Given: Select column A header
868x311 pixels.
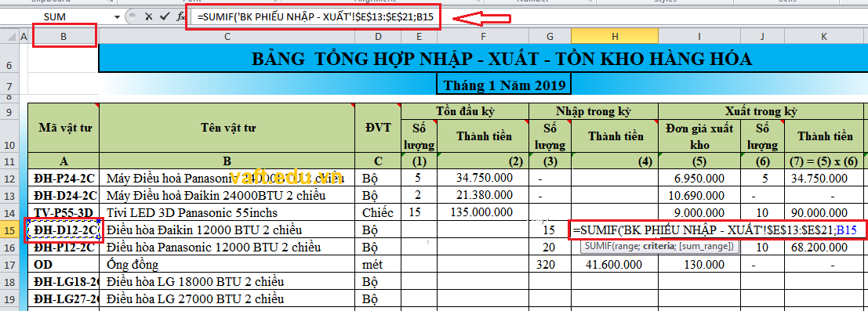Looking at the screenshot, I should [24, 37].
